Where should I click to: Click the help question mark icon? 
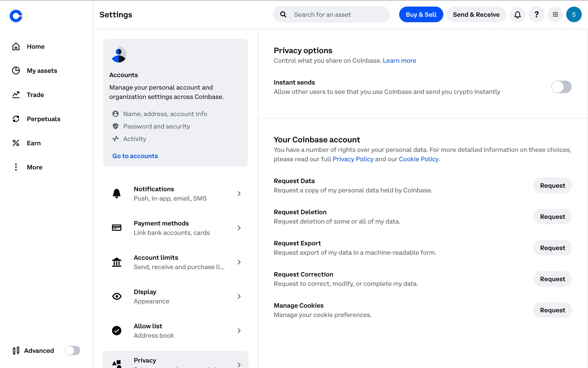point(536,14)
